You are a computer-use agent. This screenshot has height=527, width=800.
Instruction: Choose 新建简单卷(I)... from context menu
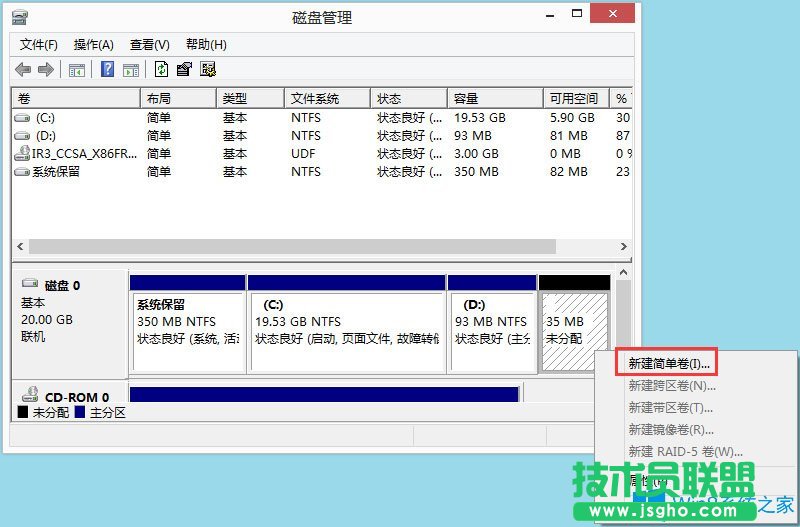(x=668, y=364)
